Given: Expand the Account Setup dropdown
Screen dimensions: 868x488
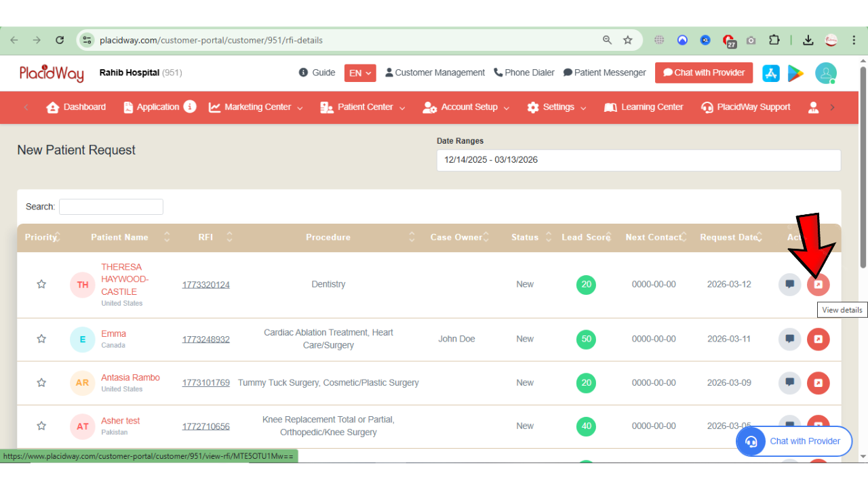Looking at the screenshot, I should point(466,107).
